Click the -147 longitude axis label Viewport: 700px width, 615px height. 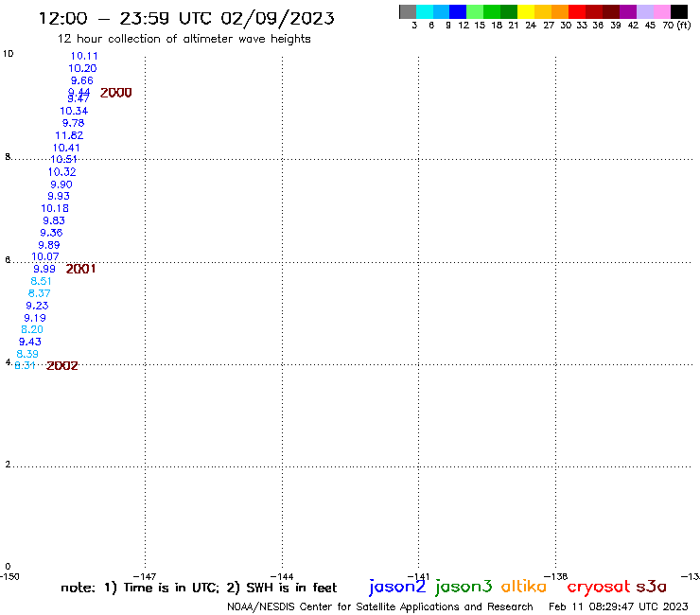145,576
